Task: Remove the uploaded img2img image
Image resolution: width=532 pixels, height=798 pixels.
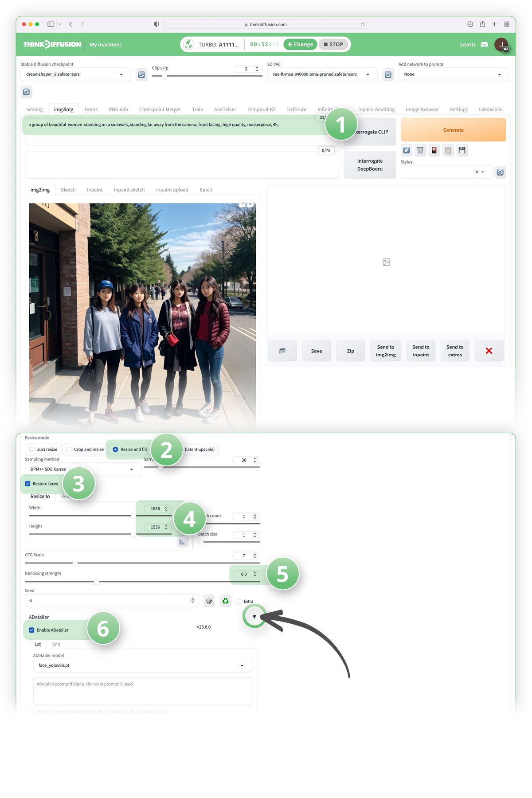Action: click(x=250, y=204)
